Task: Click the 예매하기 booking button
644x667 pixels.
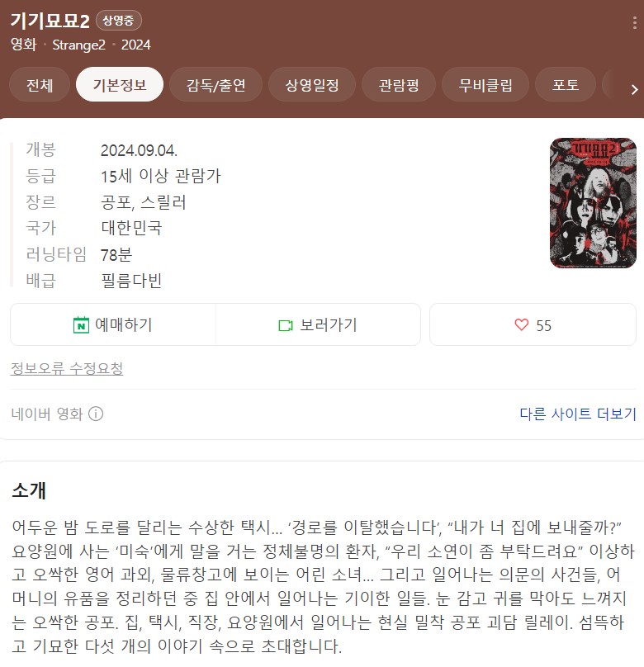Action: pos(113,324)
